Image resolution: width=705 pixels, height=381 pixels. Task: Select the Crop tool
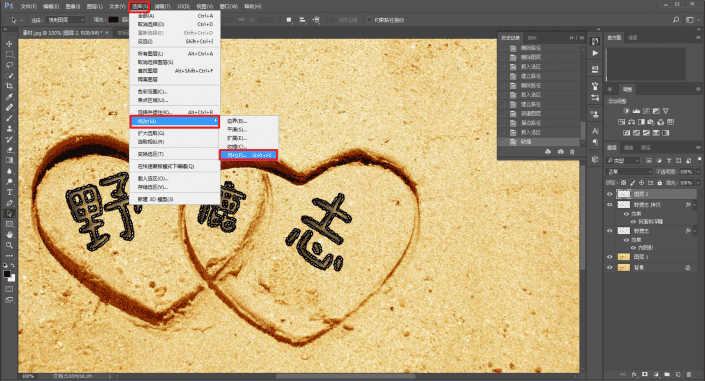click(9, 86)
